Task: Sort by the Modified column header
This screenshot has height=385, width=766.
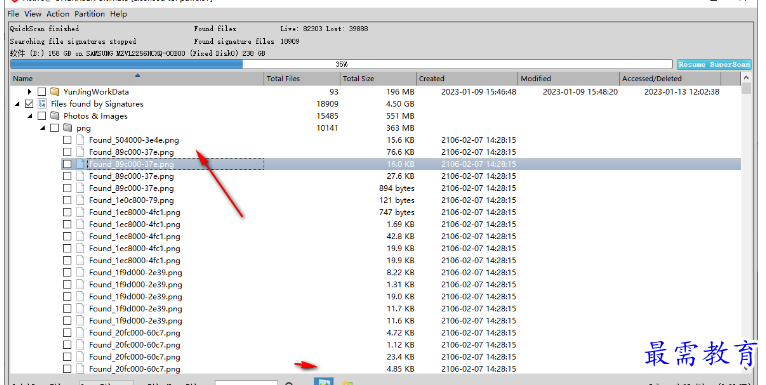Action: [568, 78]
